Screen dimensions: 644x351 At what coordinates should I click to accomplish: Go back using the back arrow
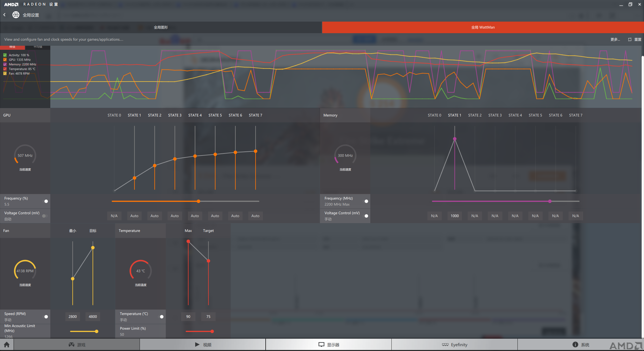(5, 15)
